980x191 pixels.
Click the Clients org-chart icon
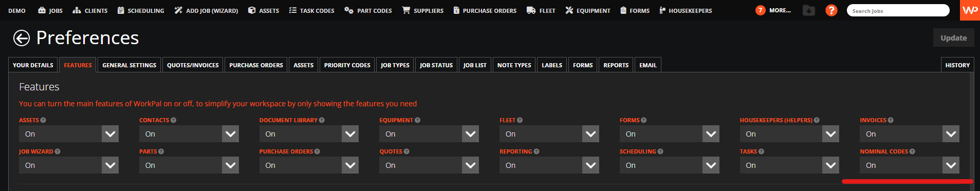click(77, 10)
